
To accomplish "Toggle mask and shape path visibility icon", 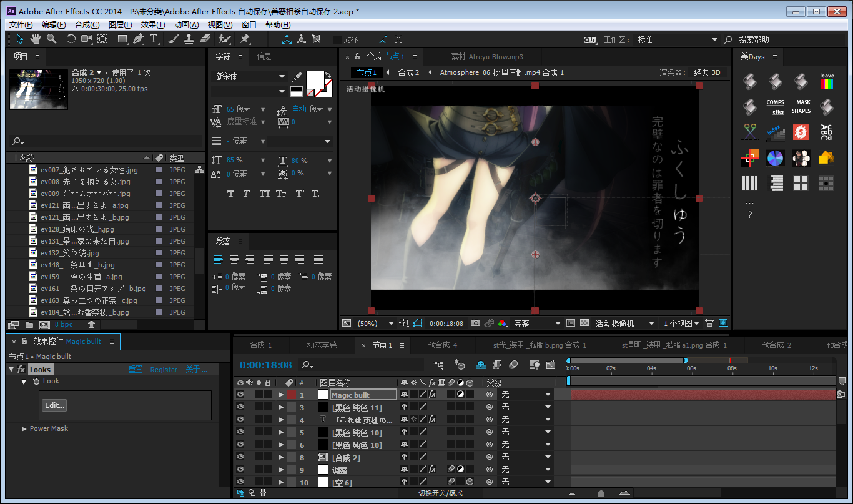I will coord(417,323).
